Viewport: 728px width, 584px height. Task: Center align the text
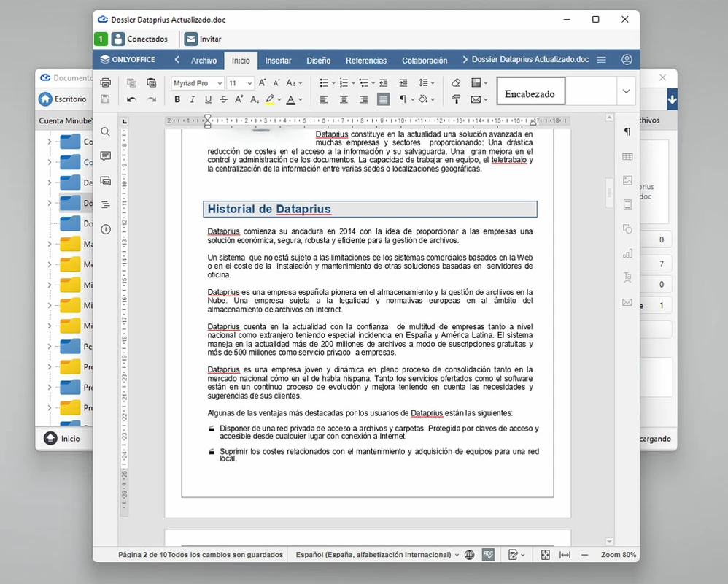pos(344,99)
